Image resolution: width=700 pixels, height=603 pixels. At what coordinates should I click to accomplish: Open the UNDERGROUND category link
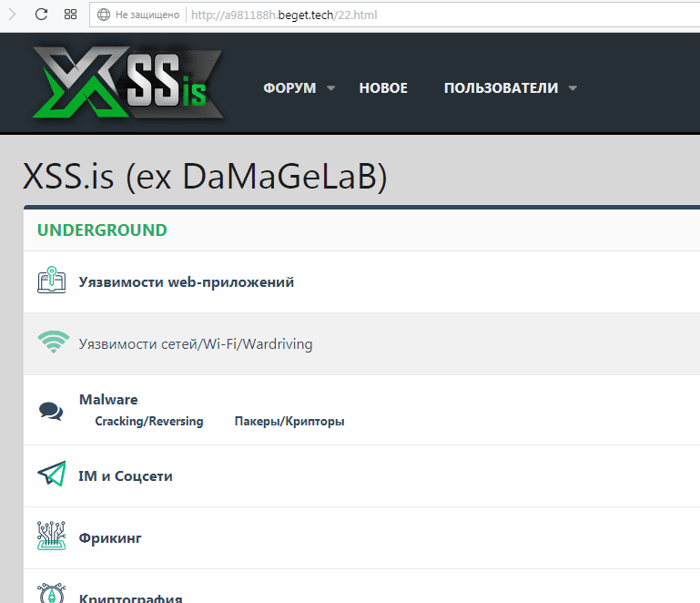(x=102, y=230)
